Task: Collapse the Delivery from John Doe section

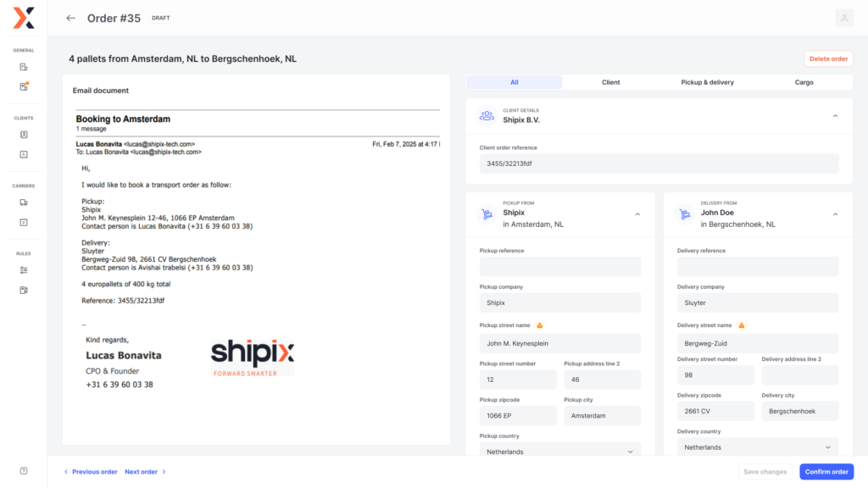Action: tap(835, 214)
